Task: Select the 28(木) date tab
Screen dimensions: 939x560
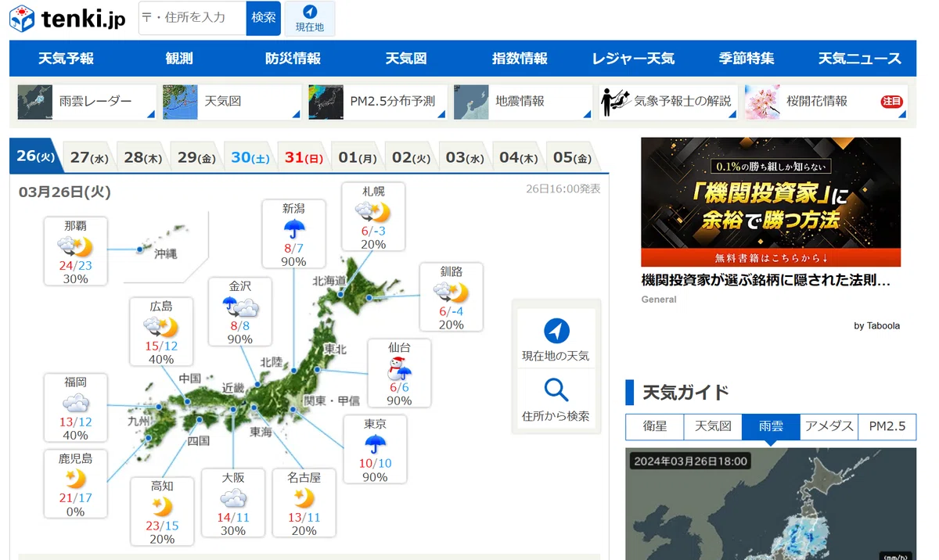Action: (x=143, y=157)
